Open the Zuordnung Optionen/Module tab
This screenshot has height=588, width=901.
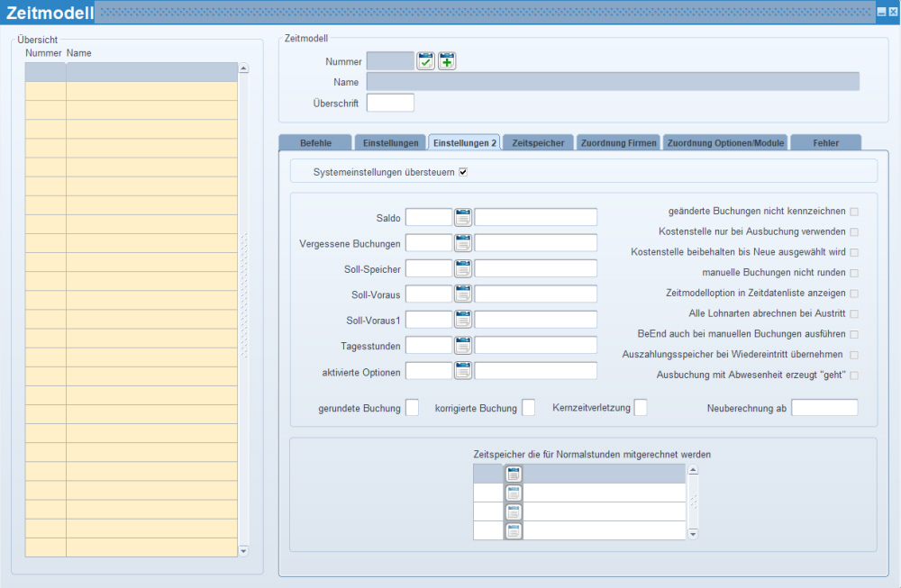[725, 142]
